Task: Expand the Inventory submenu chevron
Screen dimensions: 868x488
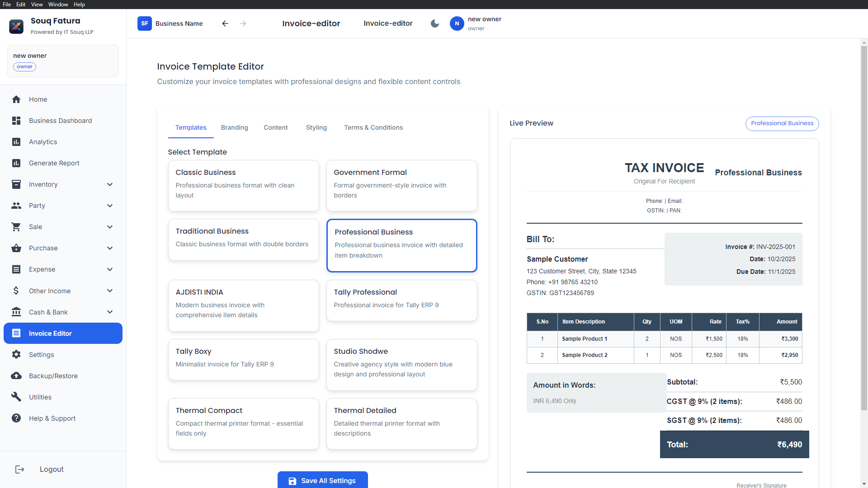Action: click(110, 184)
